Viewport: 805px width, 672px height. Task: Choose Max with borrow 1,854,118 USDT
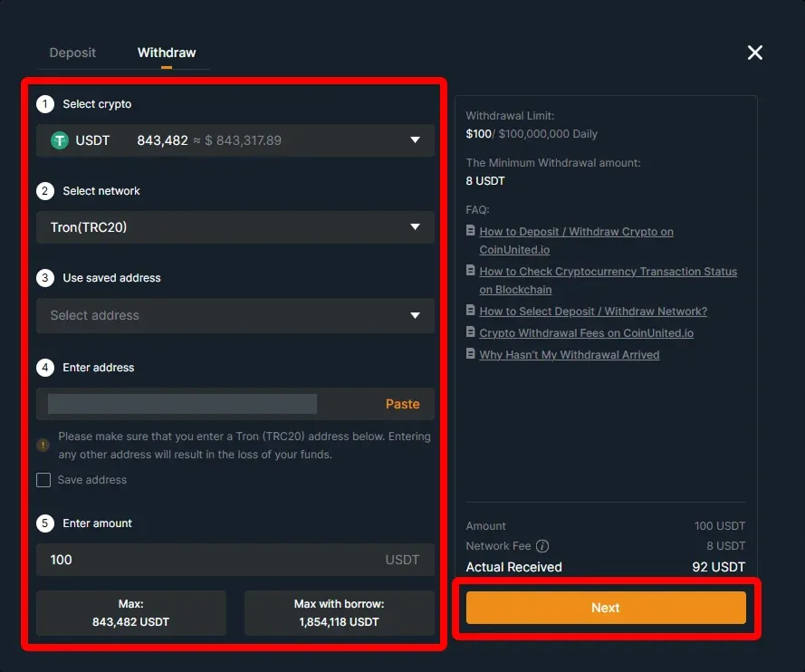pyautogui.click(x=340, y=613)
